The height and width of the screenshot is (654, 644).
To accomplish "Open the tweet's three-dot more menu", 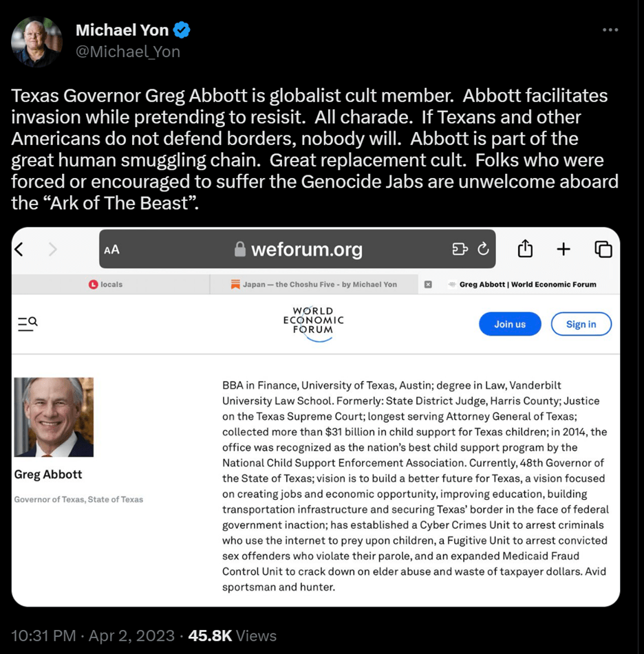I will [610, 30].
